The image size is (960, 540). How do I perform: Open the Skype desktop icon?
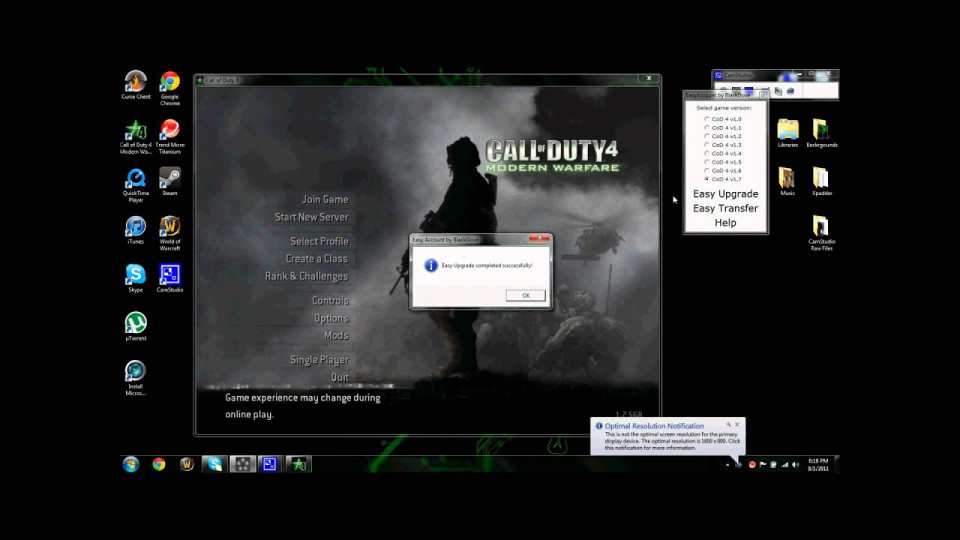[x=135, y=278]
